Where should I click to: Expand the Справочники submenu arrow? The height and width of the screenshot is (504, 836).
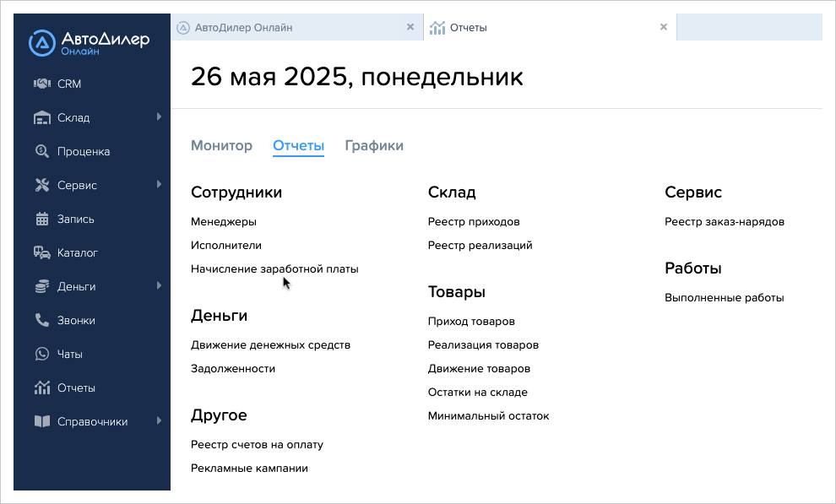click(x=159, y=421)
